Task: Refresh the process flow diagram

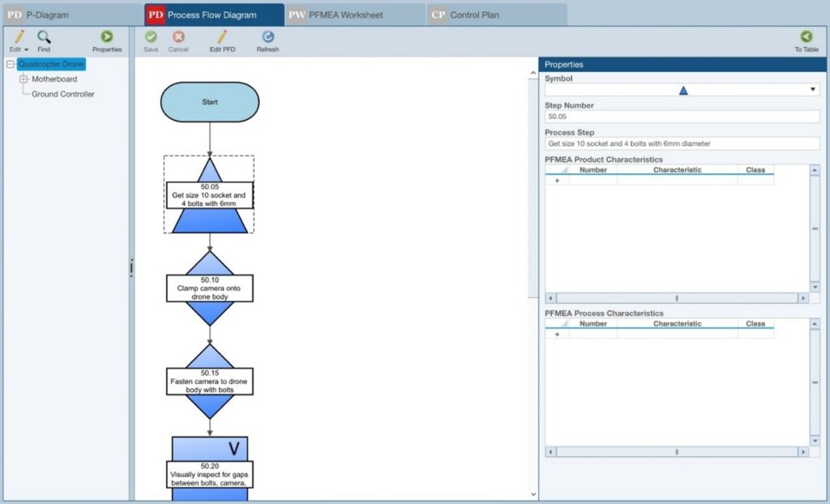Action: click(x=267, y=36)
